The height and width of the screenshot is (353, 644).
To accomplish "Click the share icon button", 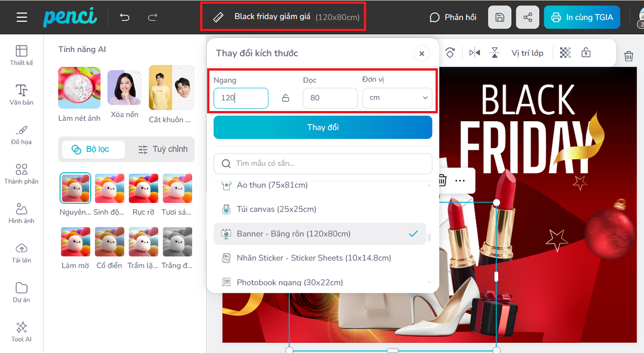I will coord(528,17).
